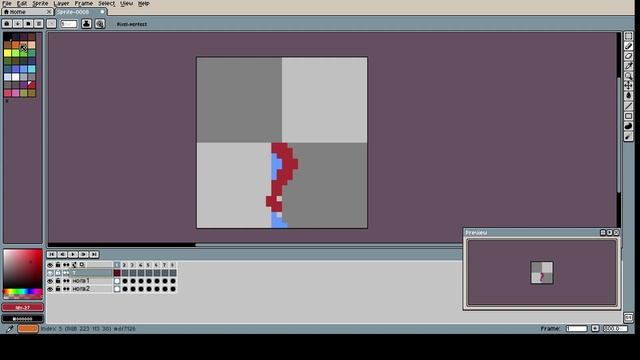Go to the previous frame

(x=62, y=254)
